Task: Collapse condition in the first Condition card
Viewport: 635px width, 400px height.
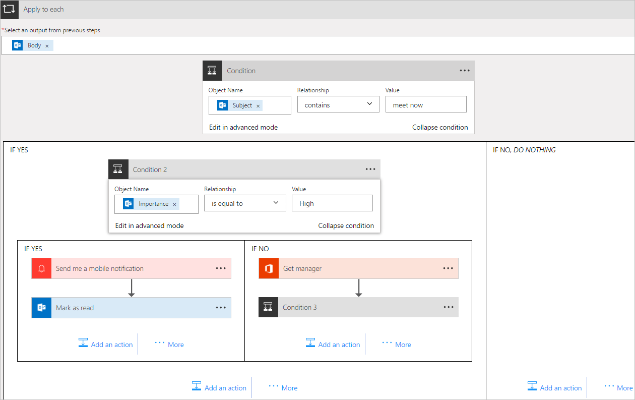Action: 439,128
